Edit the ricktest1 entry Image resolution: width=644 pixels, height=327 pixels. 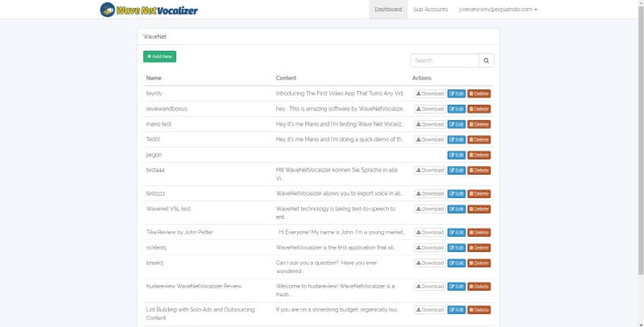[x=456, y=248]
